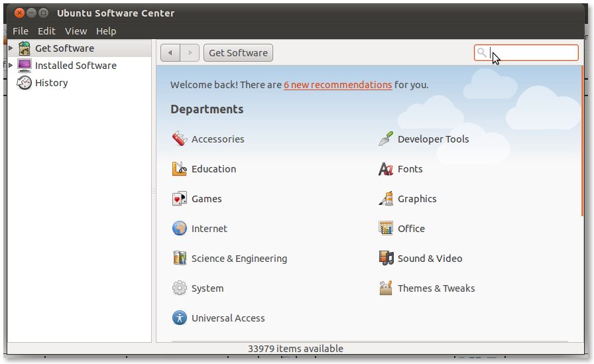594x364 pixels.
Task: Click the Get Software breadcrumb button
Action: pos(238,52)
